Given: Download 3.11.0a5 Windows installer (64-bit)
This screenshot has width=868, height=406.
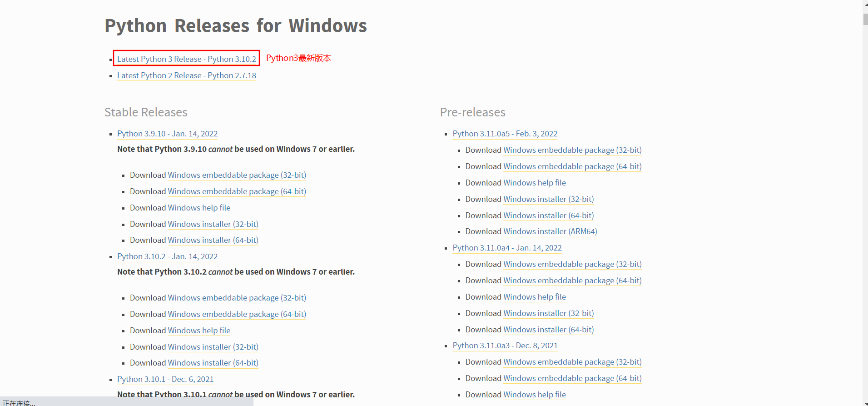Looking at the screenshot, I should 549,216.
